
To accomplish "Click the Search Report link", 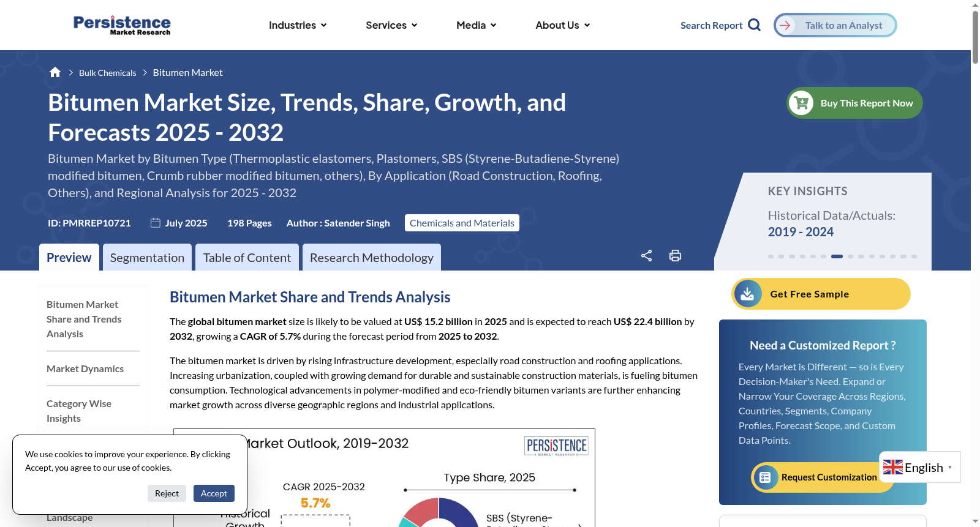I will coord(711,25).
